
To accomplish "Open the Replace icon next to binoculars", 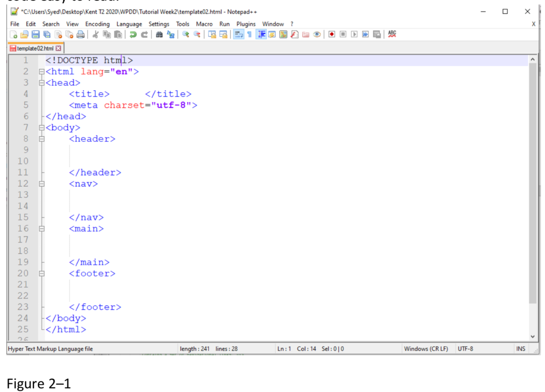I will (x=171, y=35).
